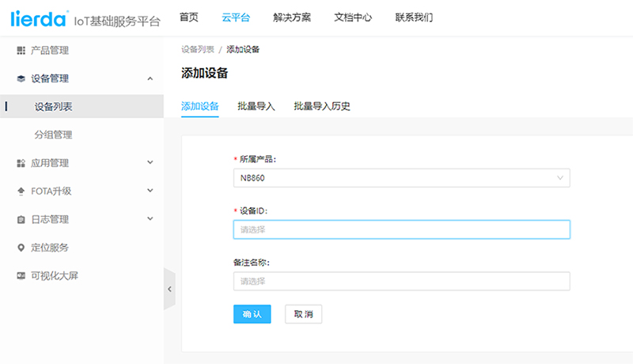This screenshot has height=364, width=633.
Task: Expand the FOTA升级 chevron
Action: (150, 191)
